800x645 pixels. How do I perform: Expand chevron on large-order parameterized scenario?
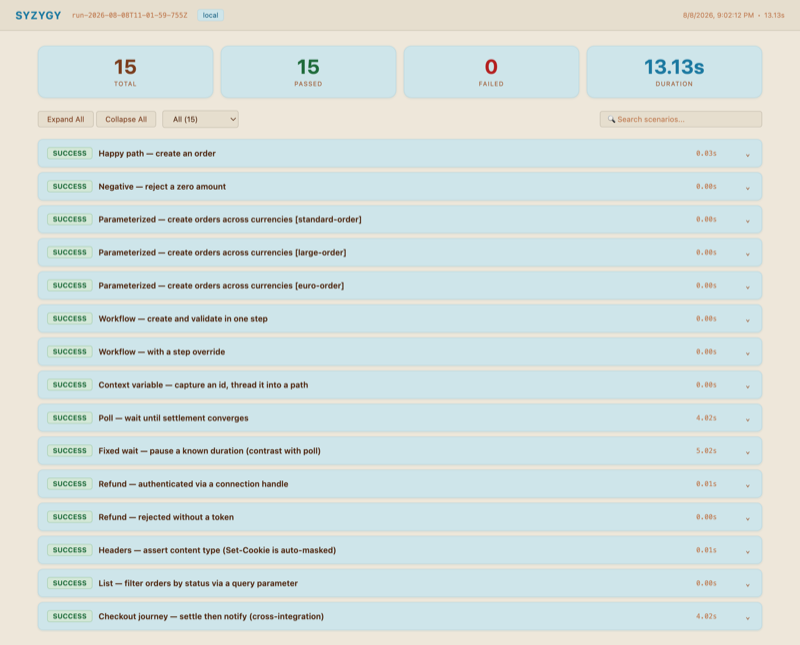pyautogui.click(x=747, y=254)
